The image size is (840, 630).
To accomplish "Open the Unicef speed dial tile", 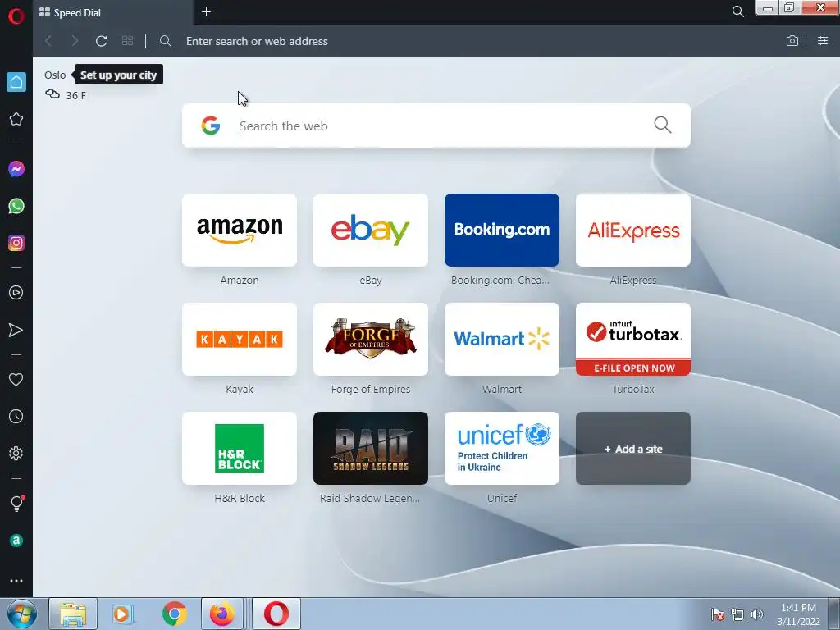I will (502, 449).
